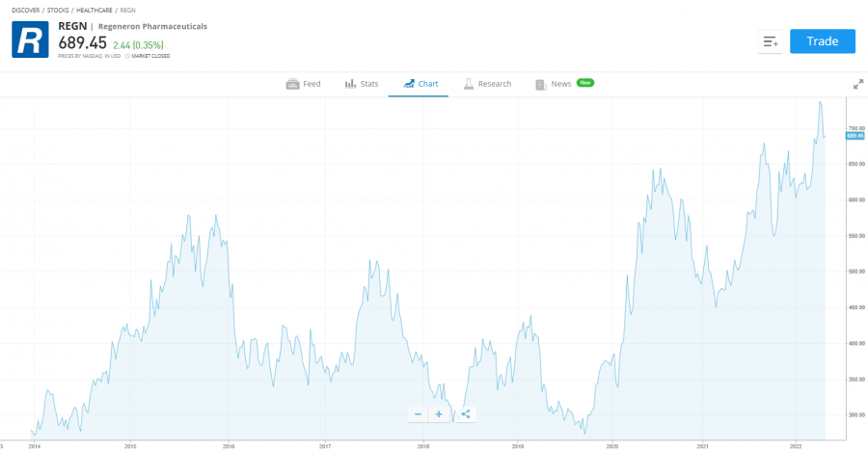
Task: Click the 300.00 price axis label
Action: click(x=856, y=415)
